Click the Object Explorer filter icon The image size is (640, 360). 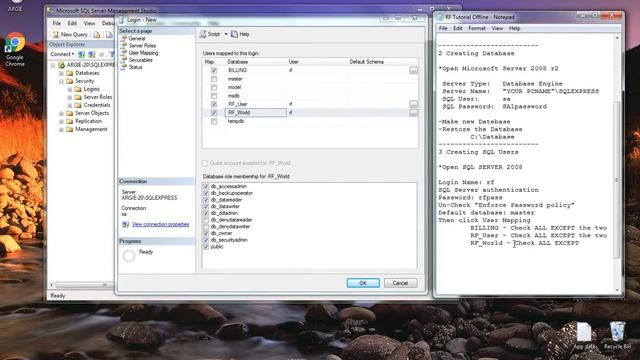[111, 54]
